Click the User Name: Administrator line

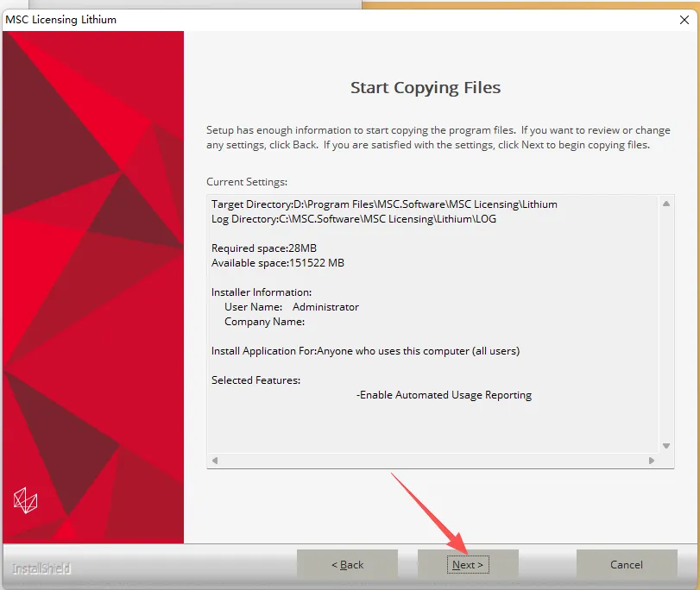(x=292, y=307)
